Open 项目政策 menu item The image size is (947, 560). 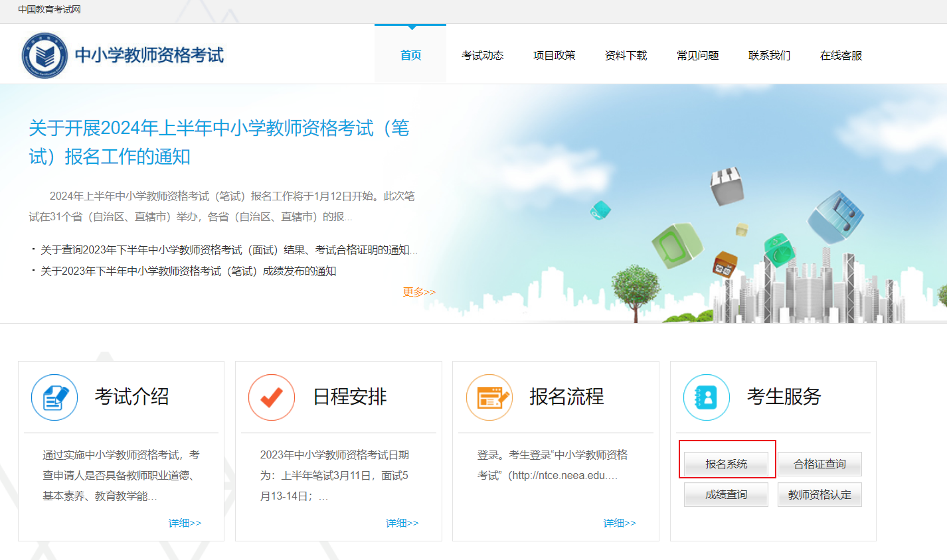click(x=554, y=56)
